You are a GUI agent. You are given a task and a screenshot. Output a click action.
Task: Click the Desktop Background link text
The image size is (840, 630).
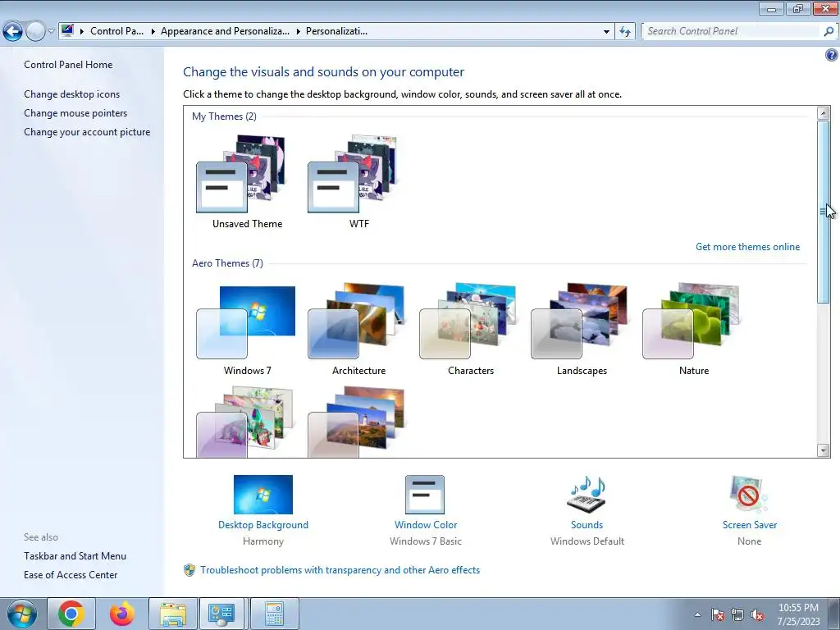click(x=263, y=525)
